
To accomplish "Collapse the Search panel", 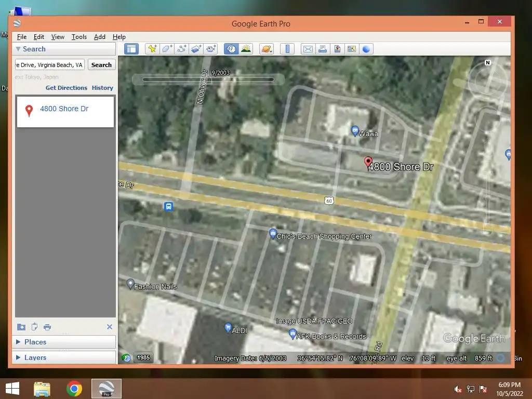I will 18,49.
